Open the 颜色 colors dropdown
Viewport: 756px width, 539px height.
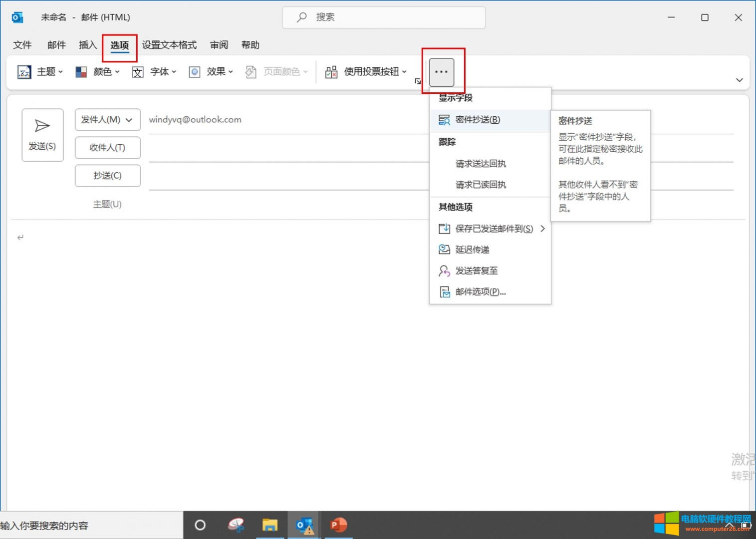(98, 72)
